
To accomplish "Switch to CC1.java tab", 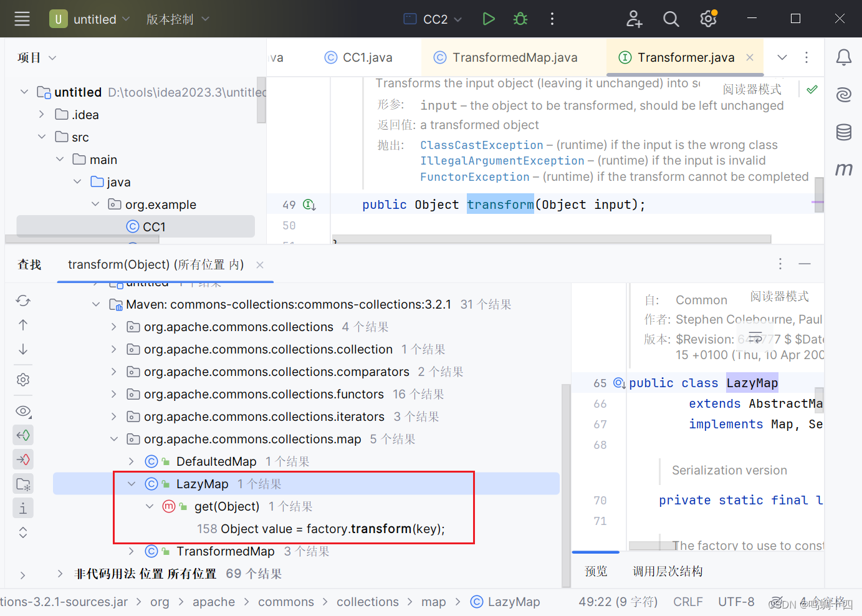I will click(358, 57).
